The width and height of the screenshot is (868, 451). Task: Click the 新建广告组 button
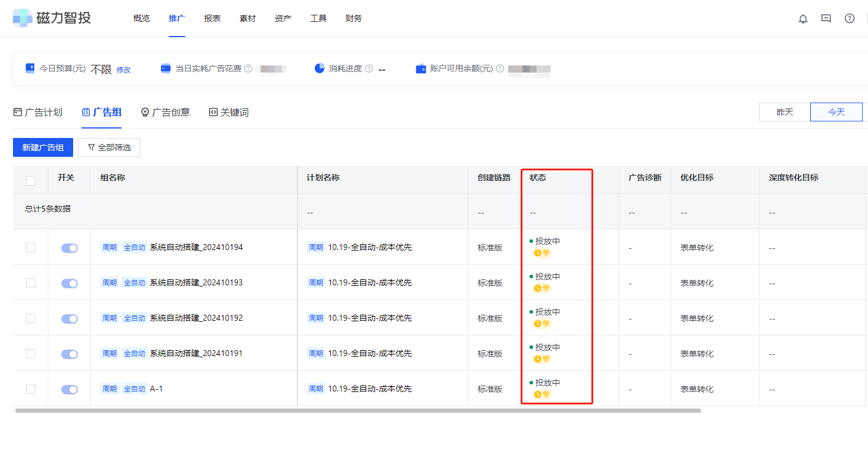42,147
